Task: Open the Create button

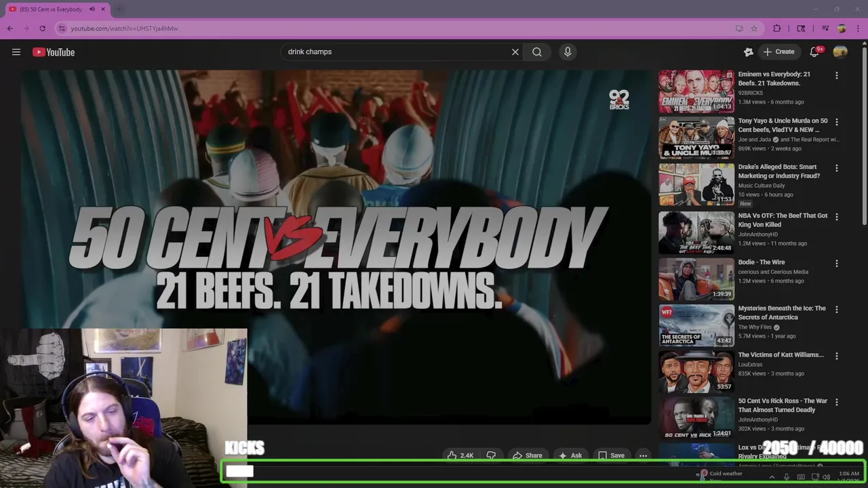Action: 778,52
